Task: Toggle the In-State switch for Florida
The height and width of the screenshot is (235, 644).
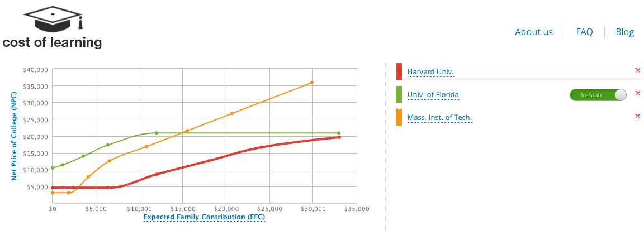Action: click(x=598, y=95)
